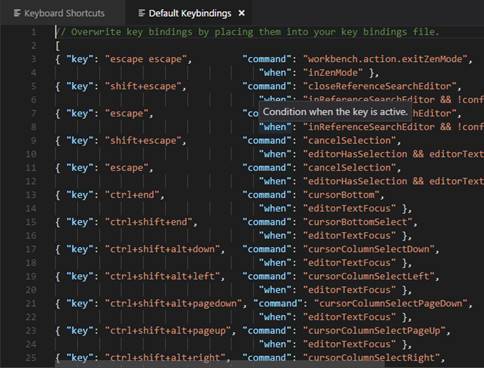Click the "cursorColumnSelectDown" command string
The height and width of the screenshot is (368, 484).
pos(369,249)
